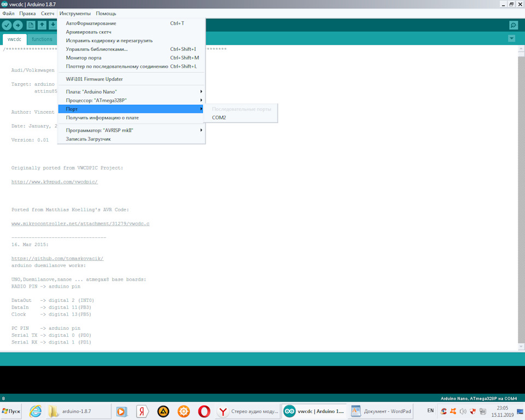Screen dimensions: 525x420
Task: Click the Upload sketch arrow icon
Action: pyautogui.click(x=17, y=25)
